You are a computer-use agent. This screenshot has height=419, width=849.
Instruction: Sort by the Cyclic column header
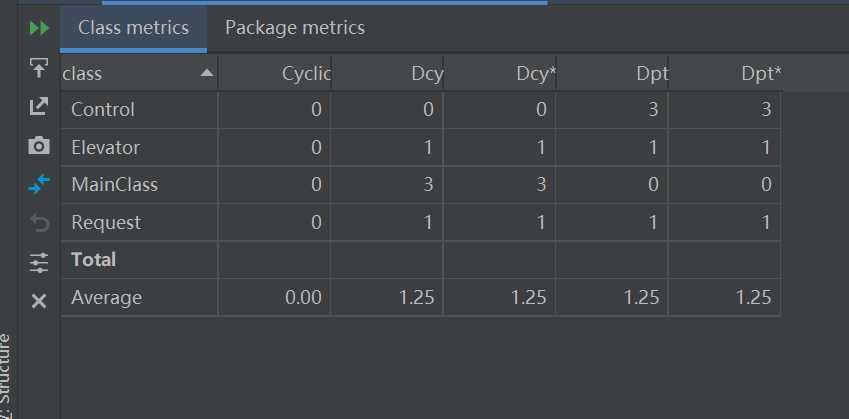(x=275, y=73)
